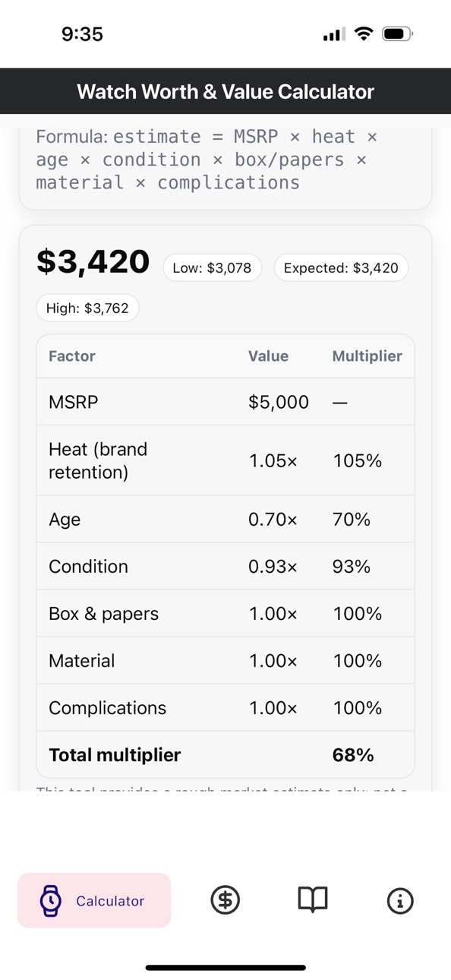Tap the Multiplier column header
This screenshot has width=451, height=980.
point(367,356)
